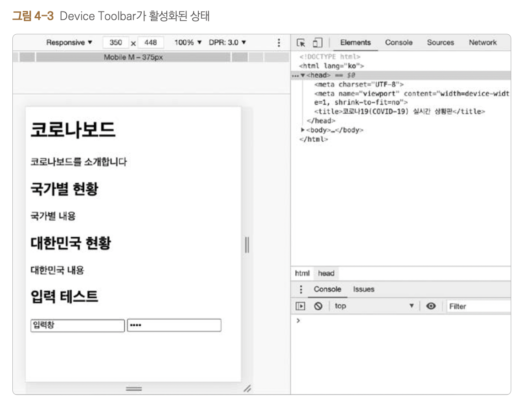The image size is (532, 414).
Task: Select the title element node
Action: (x=399, y=111)
